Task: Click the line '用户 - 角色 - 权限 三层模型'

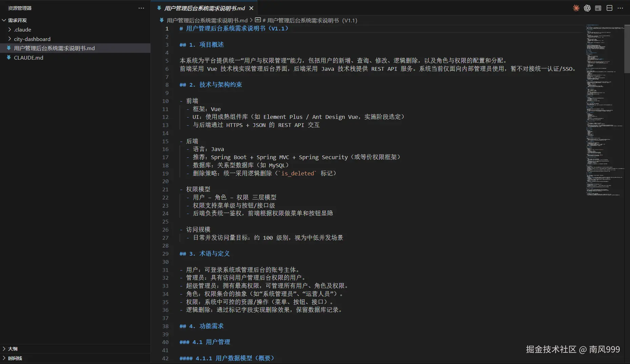Action: (235, 197)
